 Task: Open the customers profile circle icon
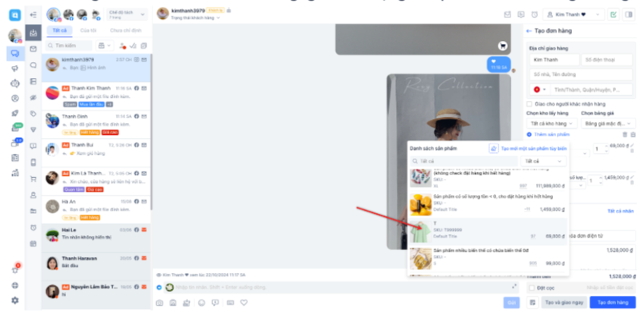tap(15, 98)
